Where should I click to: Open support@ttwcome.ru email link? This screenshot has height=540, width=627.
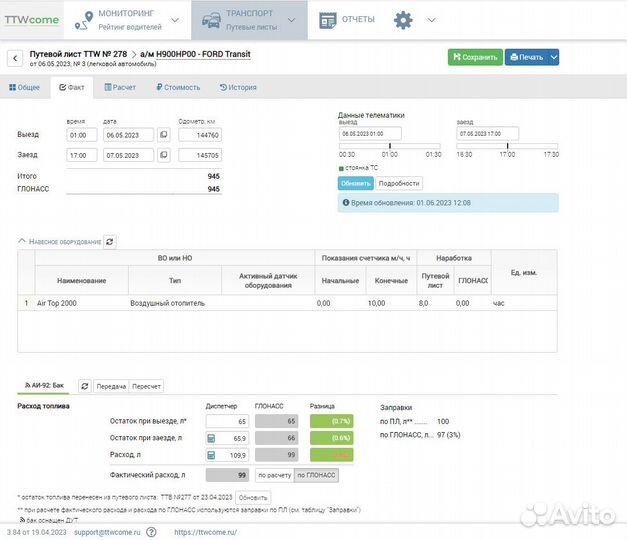coord(107,532)
